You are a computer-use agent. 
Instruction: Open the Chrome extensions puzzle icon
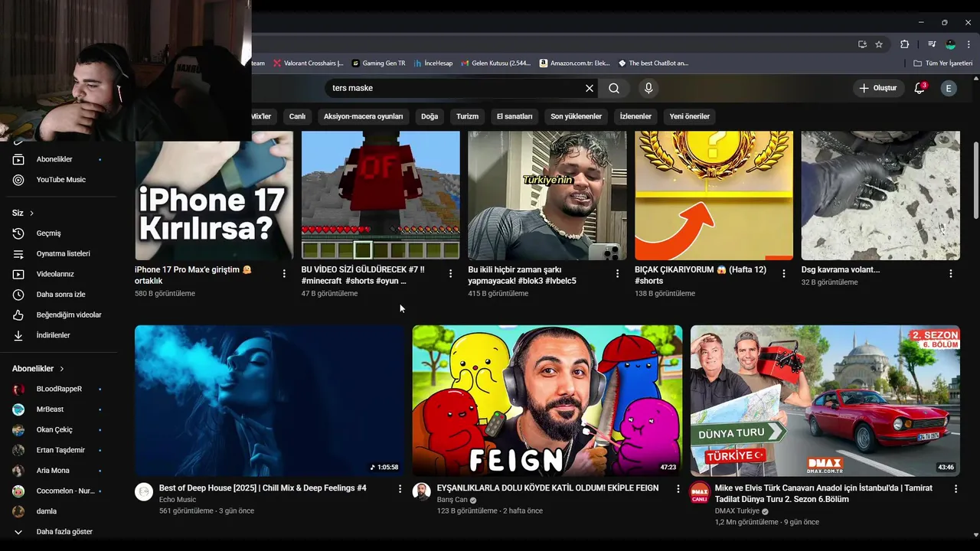coord(904,44)
